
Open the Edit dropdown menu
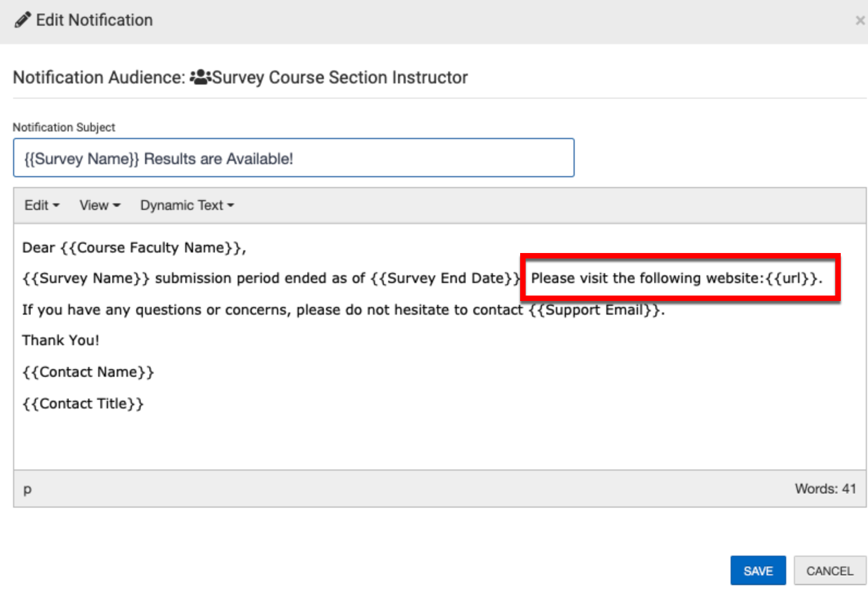click(x=41, y=206)
